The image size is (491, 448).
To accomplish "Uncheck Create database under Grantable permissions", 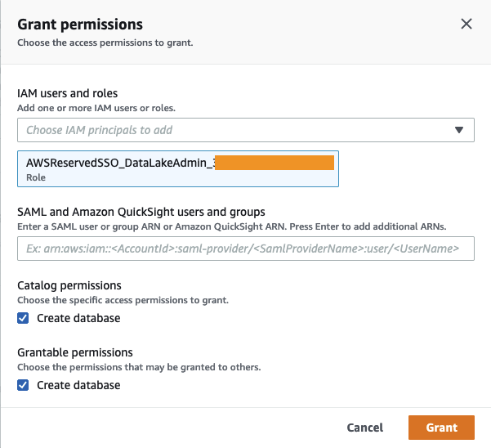I will (x=23, y=385).
